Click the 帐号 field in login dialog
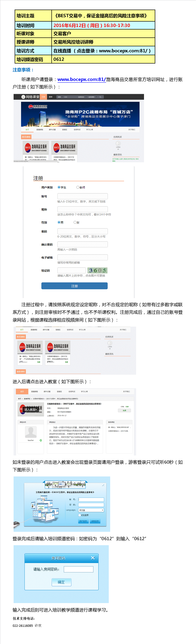Viewport: 196px width, 644px height. pos(91,500)
